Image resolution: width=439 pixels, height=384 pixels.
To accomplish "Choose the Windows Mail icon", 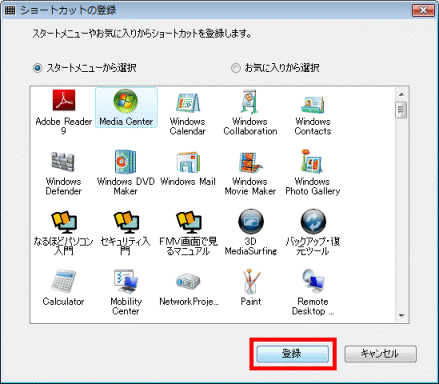I will (188, 162).
